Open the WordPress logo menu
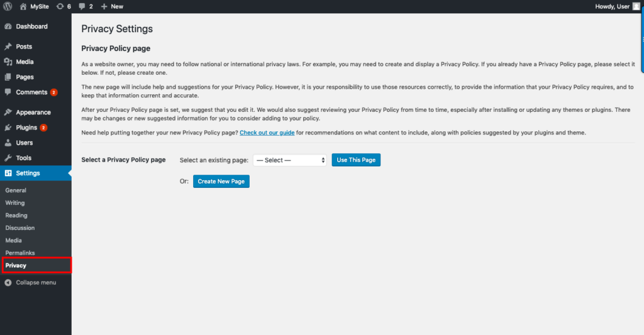The width and height of the screenshot is (644, 335). pos(8,6)
